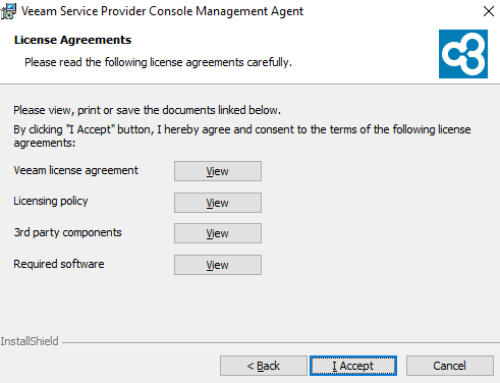
Task: Click the window title text
Action: (x=162, y=11)
